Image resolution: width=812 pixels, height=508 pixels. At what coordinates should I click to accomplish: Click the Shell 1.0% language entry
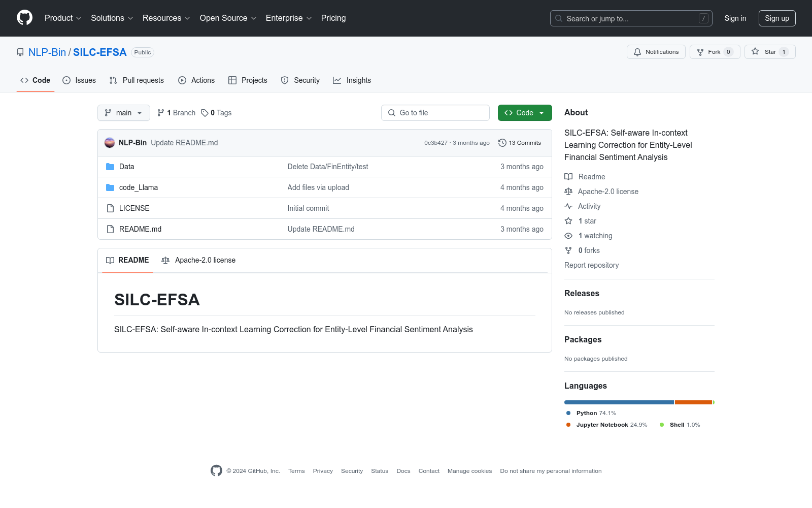pyautogui.click(x=680, y=425)
